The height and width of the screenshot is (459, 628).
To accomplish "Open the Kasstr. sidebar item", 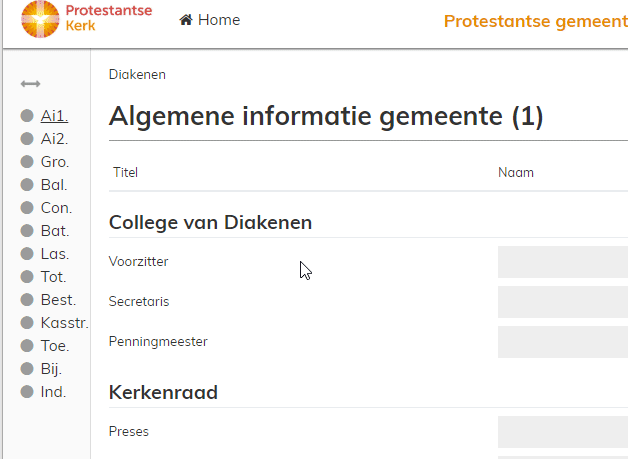I will pyautogui.click(x=64, y=323).
